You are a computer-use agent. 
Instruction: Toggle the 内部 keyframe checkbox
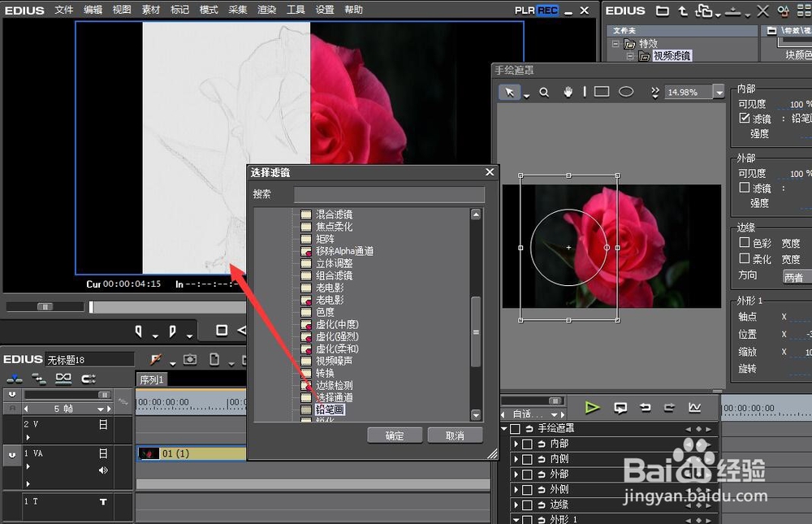click(x=527, y=444)
